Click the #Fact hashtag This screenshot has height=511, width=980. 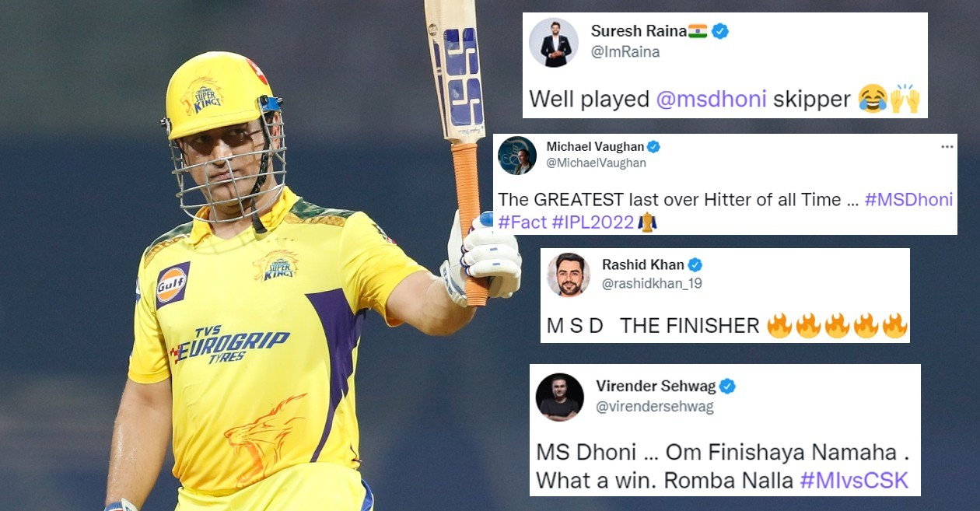click(x=522, y=222)
